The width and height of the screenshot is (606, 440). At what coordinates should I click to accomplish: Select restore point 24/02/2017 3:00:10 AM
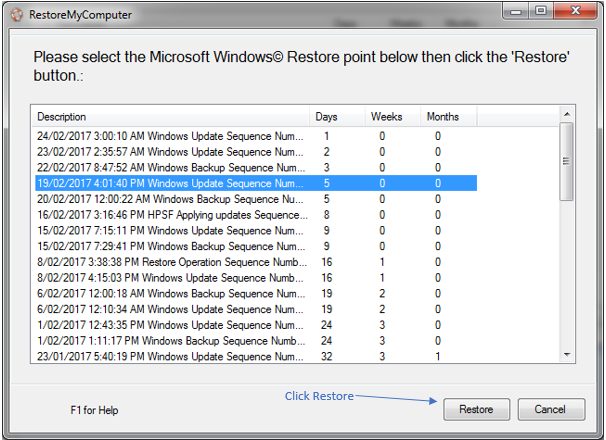coord(256,136)
